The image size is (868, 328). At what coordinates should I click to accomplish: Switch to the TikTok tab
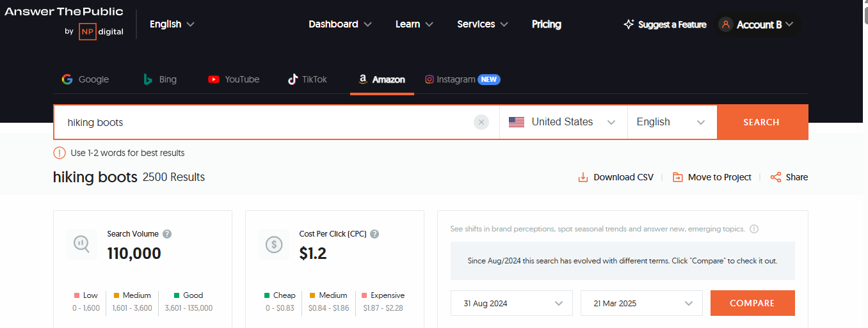click(x=307, y=79)
